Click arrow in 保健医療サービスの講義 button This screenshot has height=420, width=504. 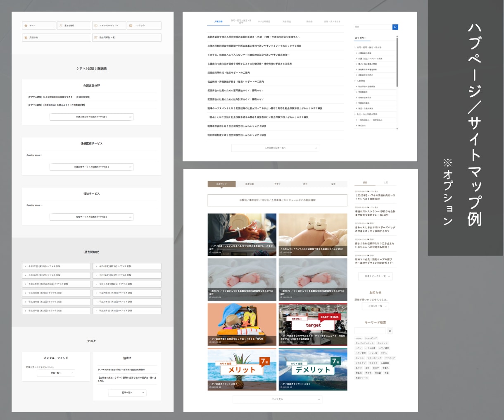point(131,167)
